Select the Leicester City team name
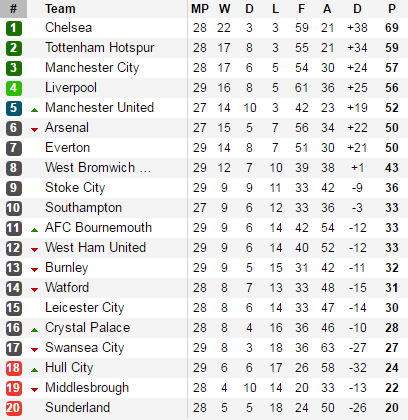The height and width of the screenshot is (420, 408). click(85, 307)
